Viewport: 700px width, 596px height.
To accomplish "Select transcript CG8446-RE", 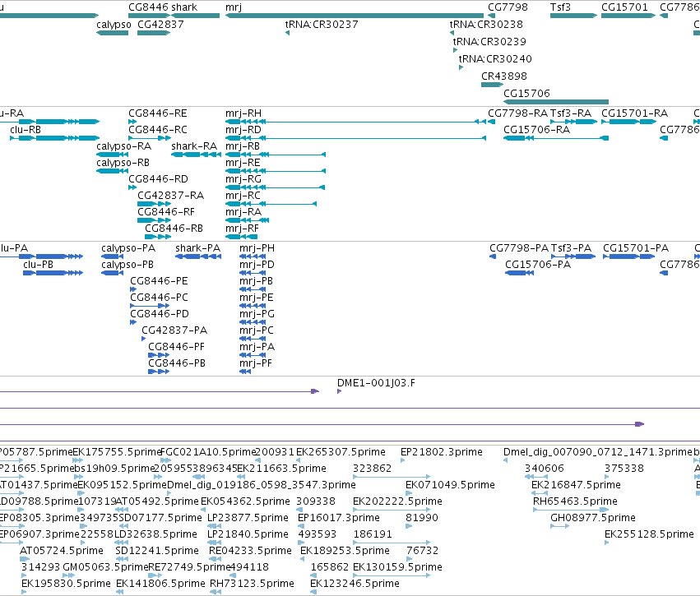I will tap(132, 122).
